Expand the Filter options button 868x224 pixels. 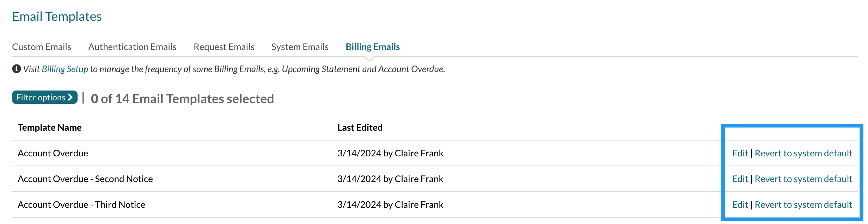coord(41,98)
